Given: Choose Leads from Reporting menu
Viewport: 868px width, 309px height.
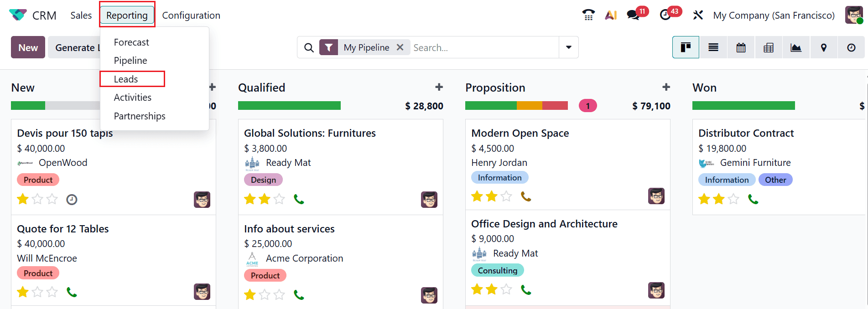Looking at the screenshot, I should tap(126, 79).
